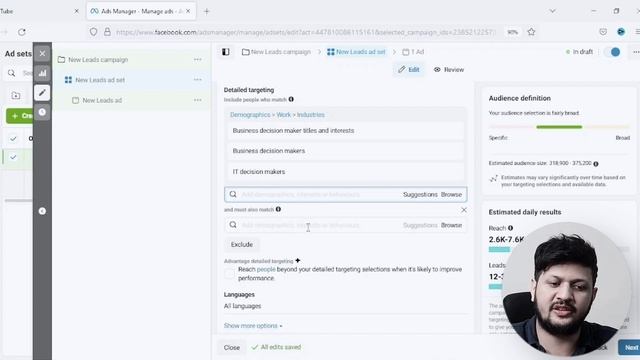Open the Pocket save icon in toolbar

point(603,32)
